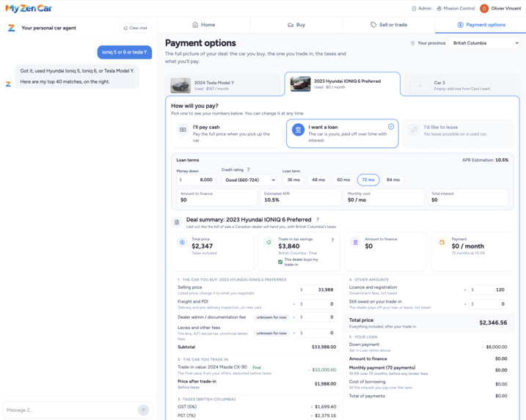
Task: Select the 48 mo loan term
Action: (318, 180)
